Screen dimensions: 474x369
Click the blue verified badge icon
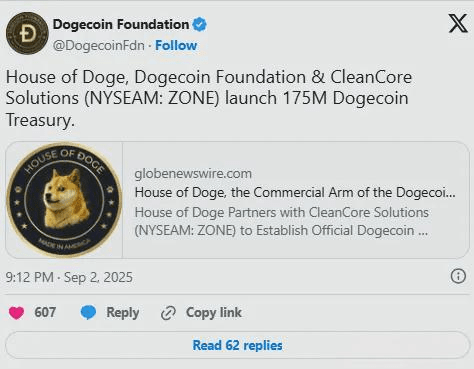coord(200,24)
